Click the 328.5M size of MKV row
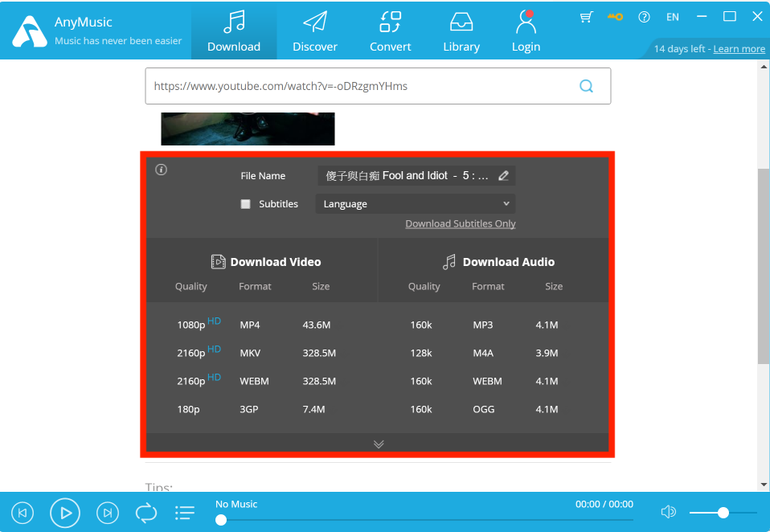Screen dimensions: 770x532 319,353
